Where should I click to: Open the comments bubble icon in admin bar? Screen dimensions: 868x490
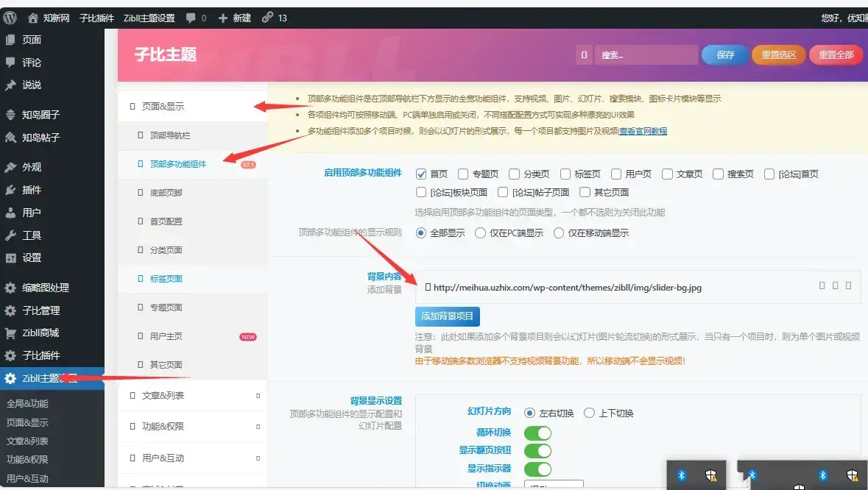pyautogui.click(x=191, y=18)
